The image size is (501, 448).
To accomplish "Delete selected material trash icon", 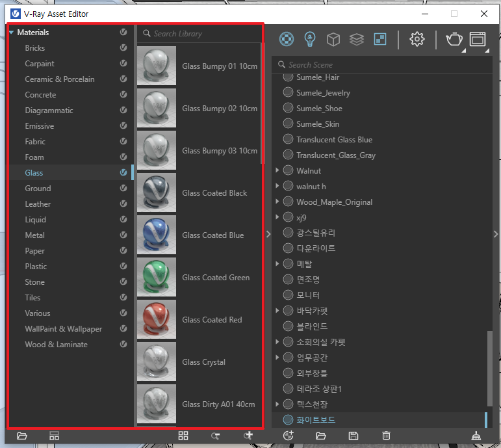I will [x=386, y=436].
